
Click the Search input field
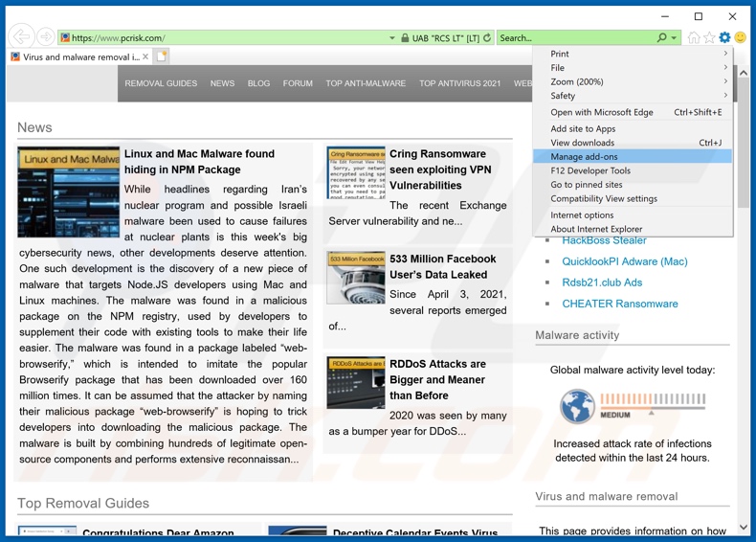[x=574, y=38]
